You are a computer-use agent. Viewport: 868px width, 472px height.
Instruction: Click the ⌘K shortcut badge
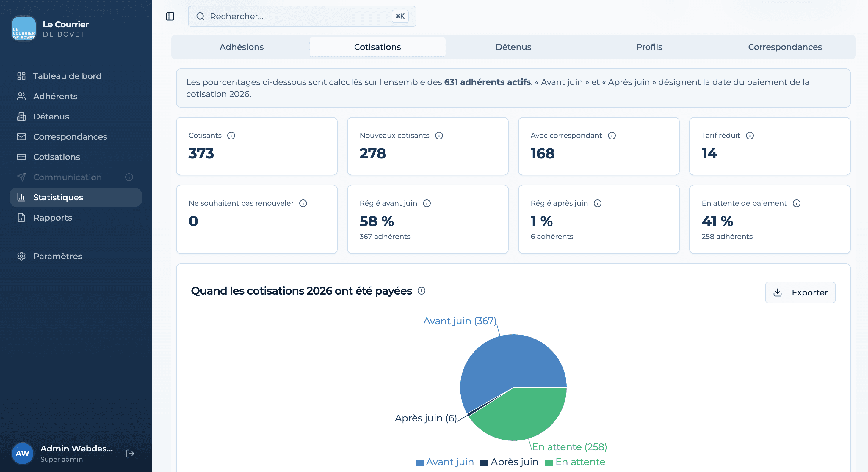click(x=400, y=16)
